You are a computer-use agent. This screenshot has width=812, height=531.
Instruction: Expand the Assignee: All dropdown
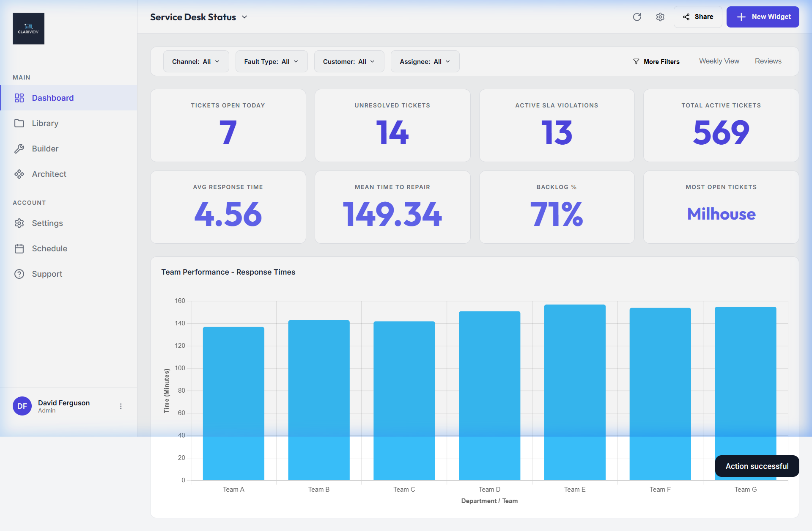coord(425,61)
